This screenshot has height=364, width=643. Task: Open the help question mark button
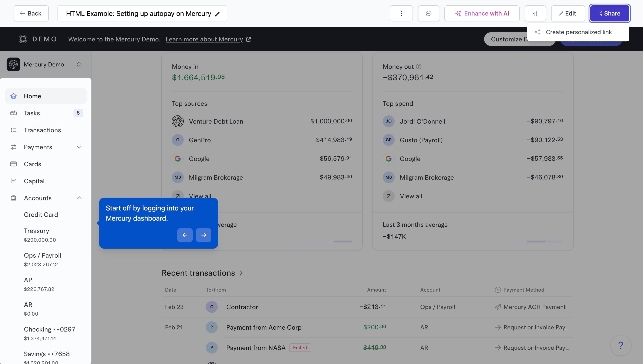[x=621, y=346]
